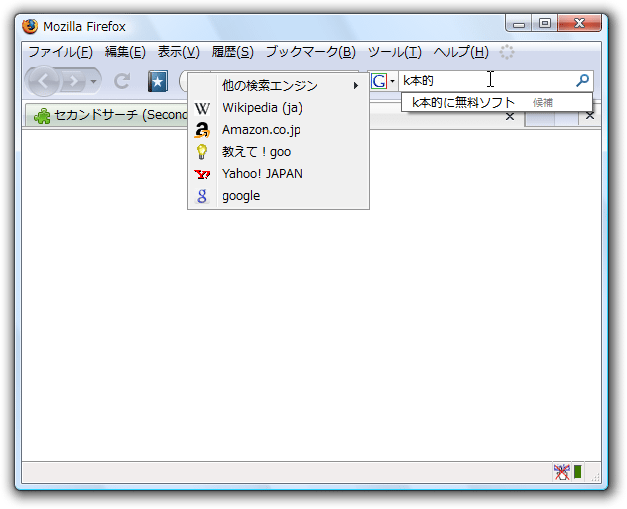Click the window resize grip corner

pyautogui.click(x=595, y=476)
